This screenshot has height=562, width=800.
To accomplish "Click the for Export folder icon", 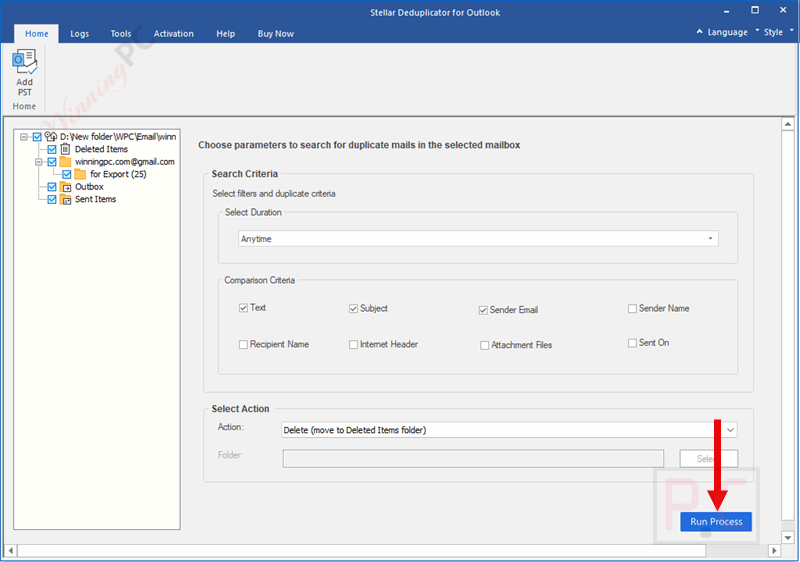I will (x=80, y=174).
